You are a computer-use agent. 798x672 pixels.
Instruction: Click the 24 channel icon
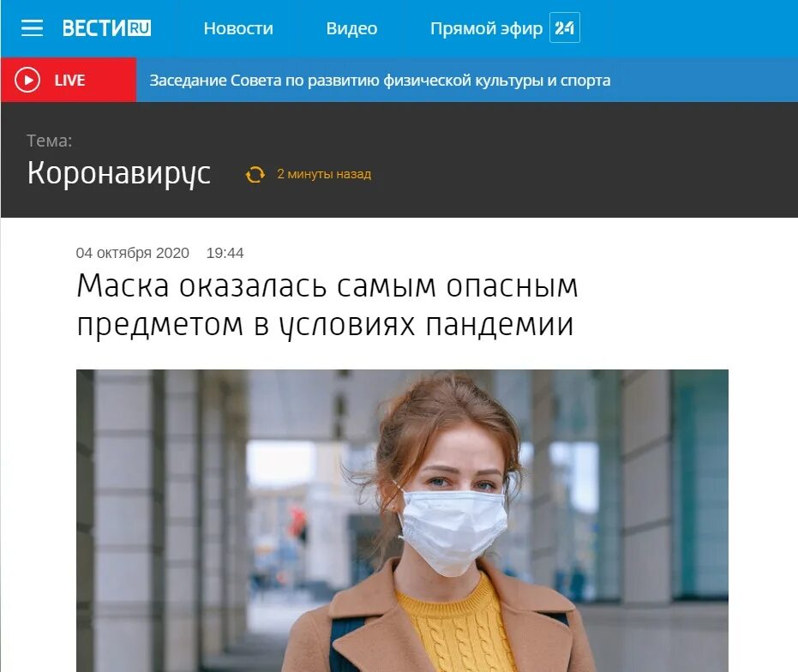click(x=564, y=27)
